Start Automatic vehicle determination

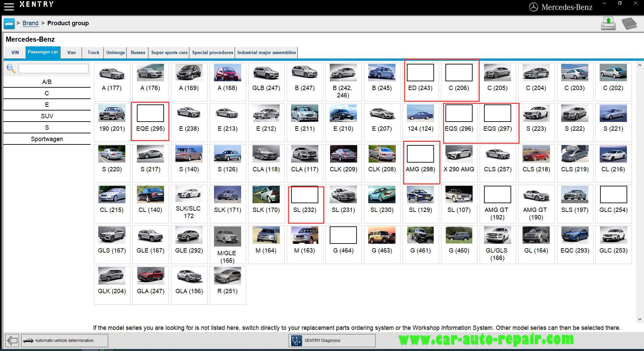[x=65, y=340]
